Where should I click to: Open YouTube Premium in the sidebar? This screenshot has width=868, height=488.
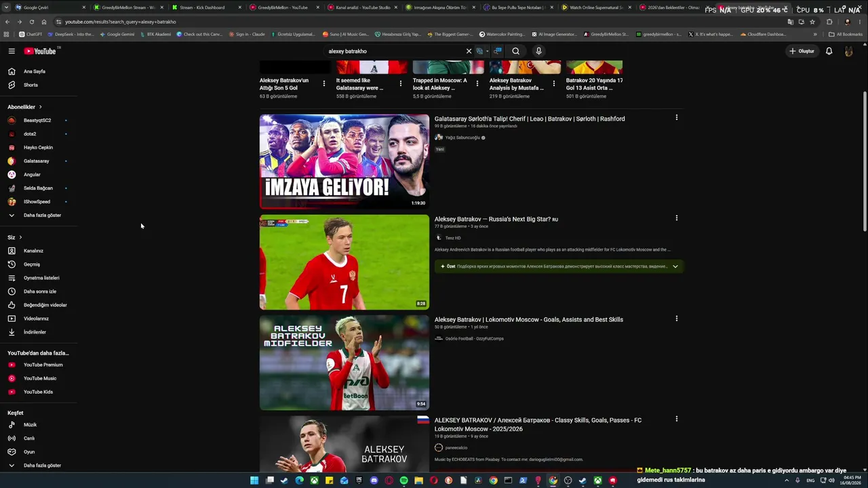tap(39, 365)
